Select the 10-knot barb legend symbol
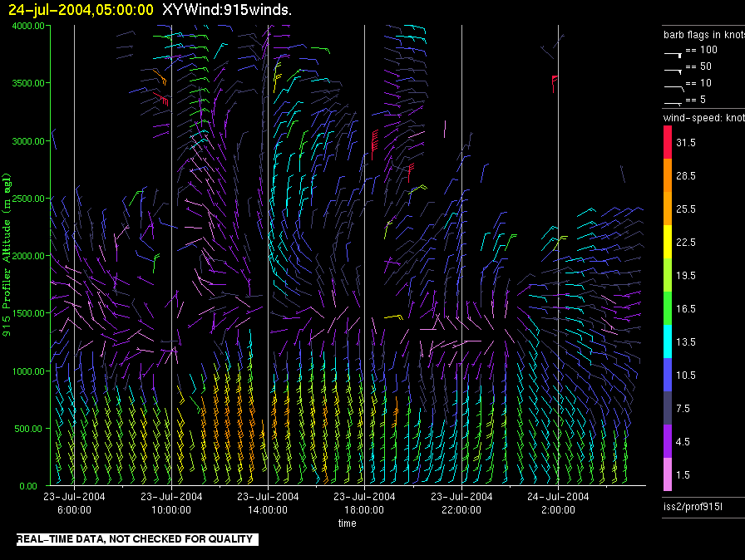The image size is (745, 560). (x=673, y=86)
